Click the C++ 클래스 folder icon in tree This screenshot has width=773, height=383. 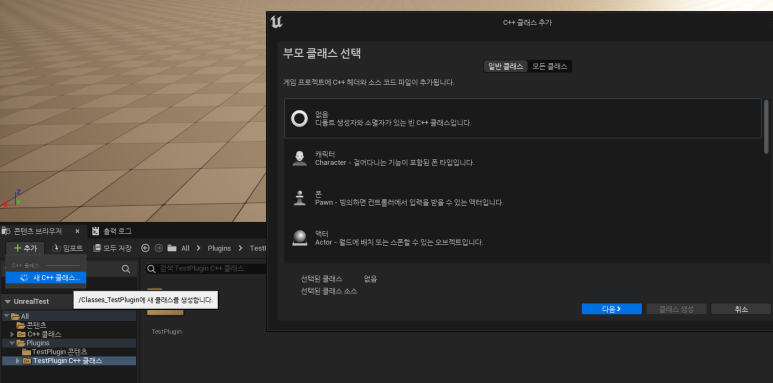pos(21,334)
